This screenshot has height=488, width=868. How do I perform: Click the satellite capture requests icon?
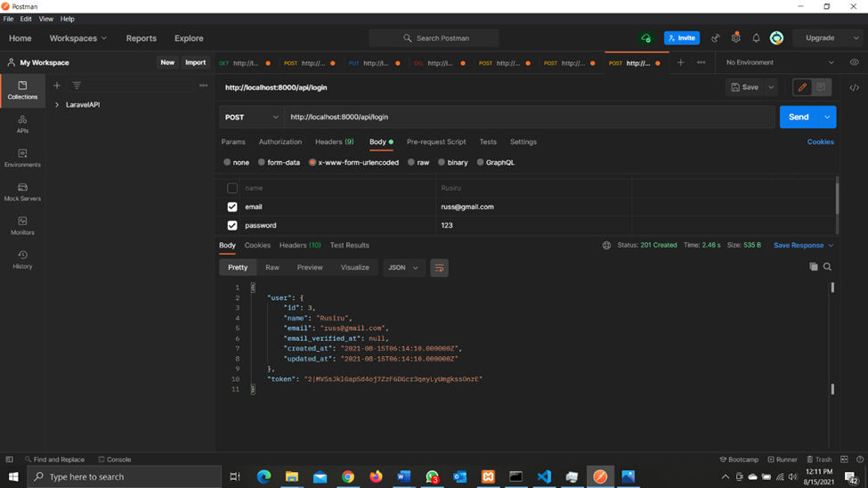pos(715,38)
